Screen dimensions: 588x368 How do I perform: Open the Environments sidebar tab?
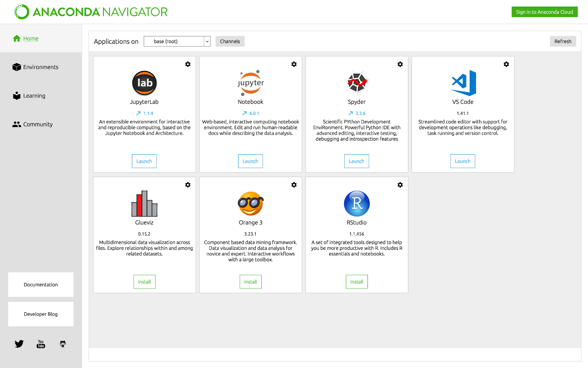[41, 67]
